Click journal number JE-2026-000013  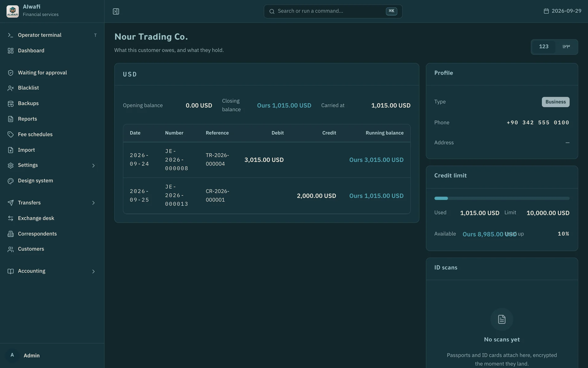pos(176,195)
